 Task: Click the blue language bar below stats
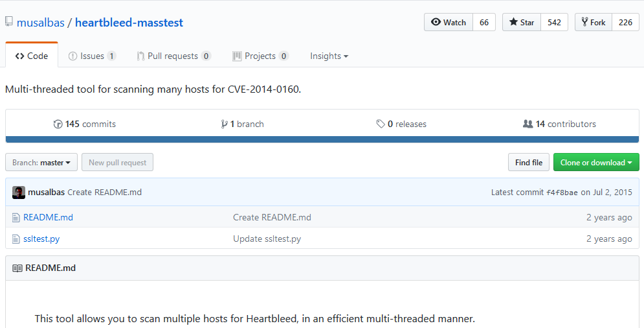[322, 139]
